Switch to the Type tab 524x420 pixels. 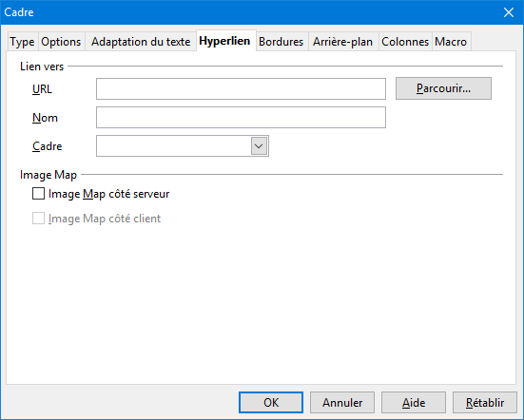(x=23, y=42)
